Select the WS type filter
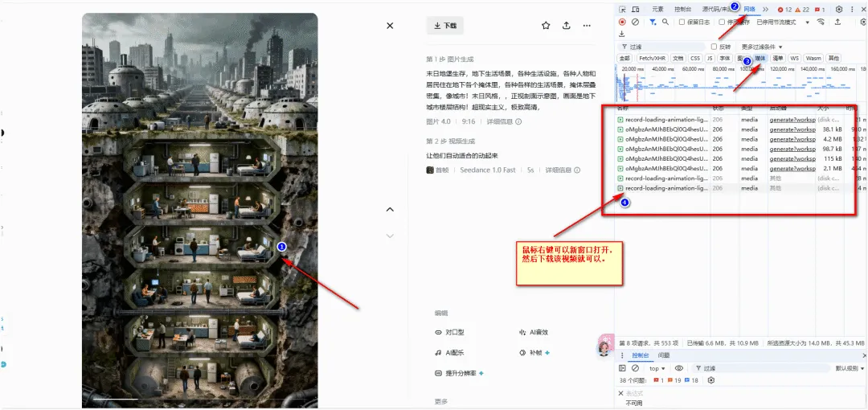The height and width of the screenshot is (410, 868). tap(794, 58)
